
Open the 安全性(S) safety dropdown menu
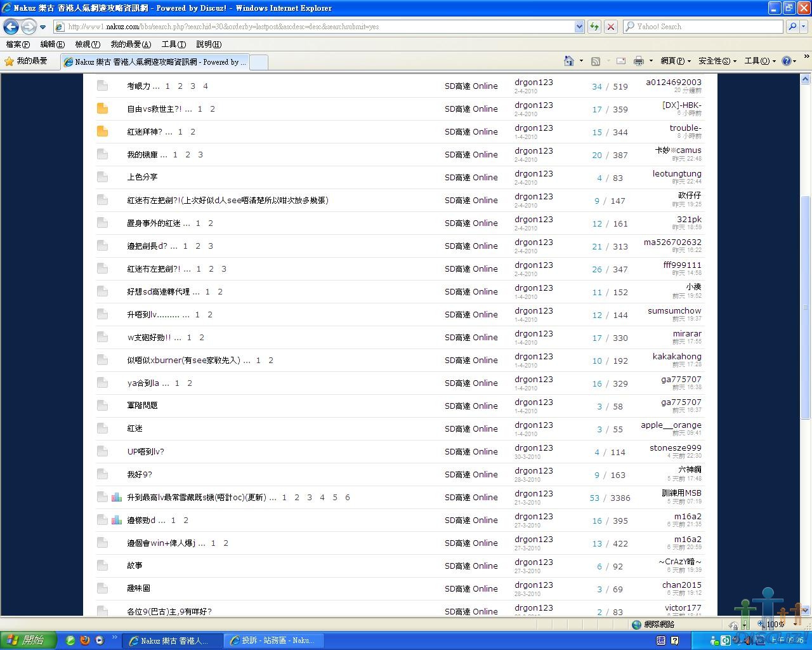tap(717, 61)
